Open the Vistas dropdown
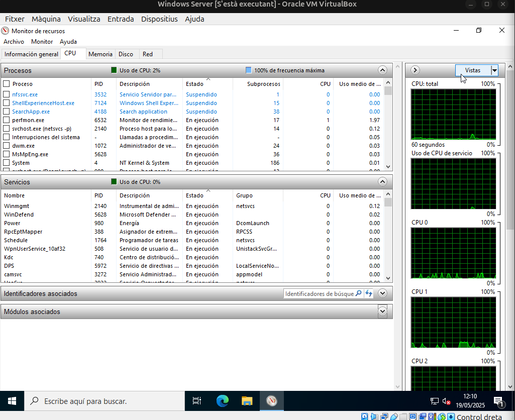 coord(494,70)
